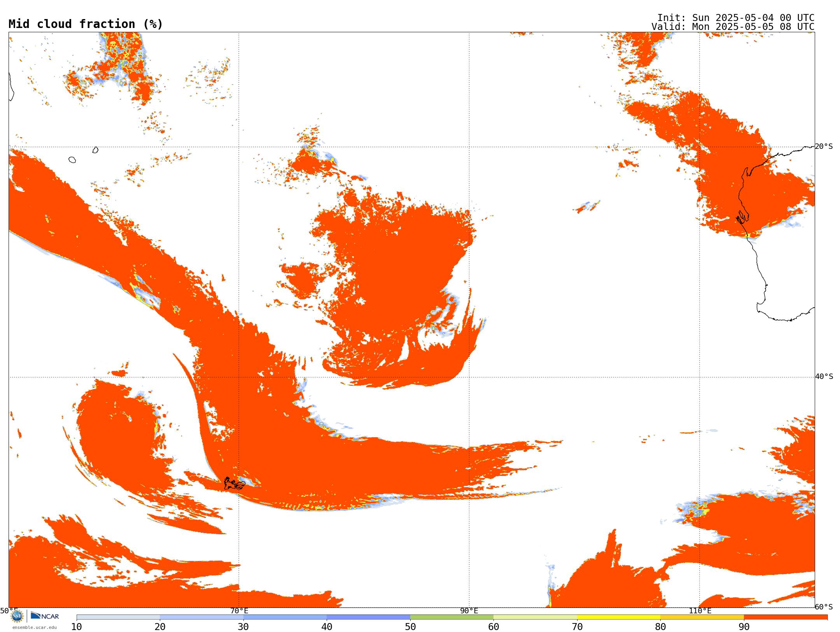Click the 60°S latitude label
840x632 pixels.
824,607
